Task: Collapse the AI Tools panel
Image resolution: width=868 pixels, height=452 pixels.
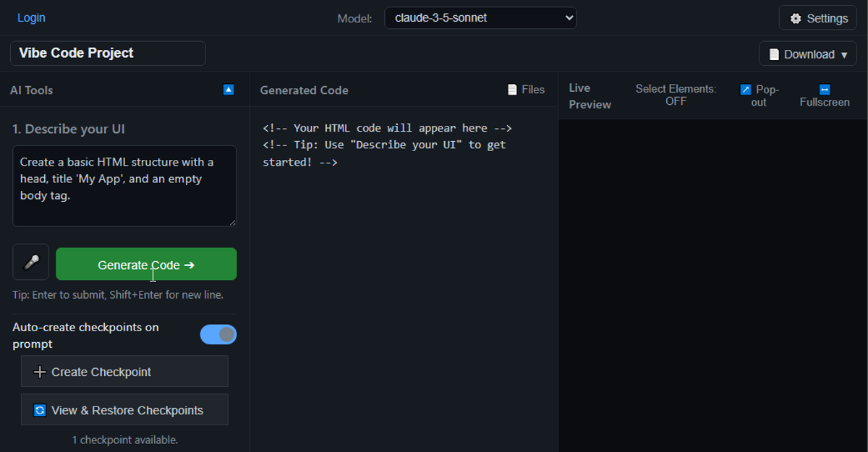Action: (229, 90)
